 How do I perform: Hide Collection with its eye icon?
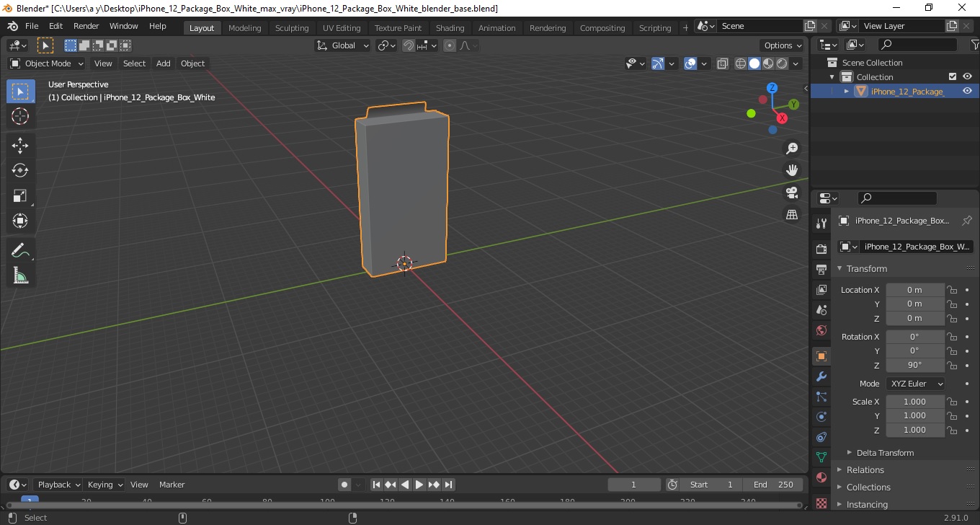[x=967, y=76]
